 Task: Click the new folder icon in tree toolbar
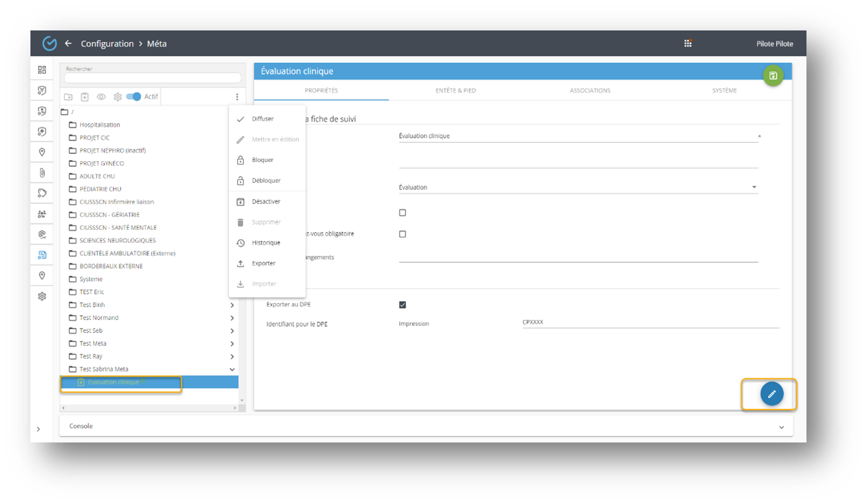68,97
